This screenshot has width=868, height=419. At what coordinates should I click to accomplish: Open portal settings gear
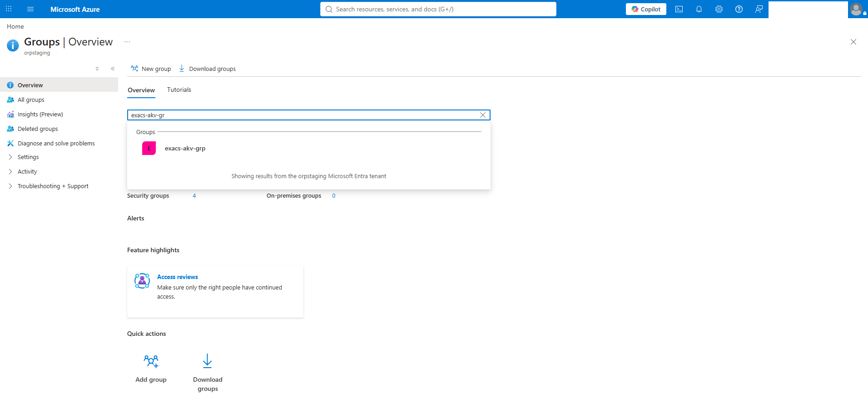click(x=719, y=9)
